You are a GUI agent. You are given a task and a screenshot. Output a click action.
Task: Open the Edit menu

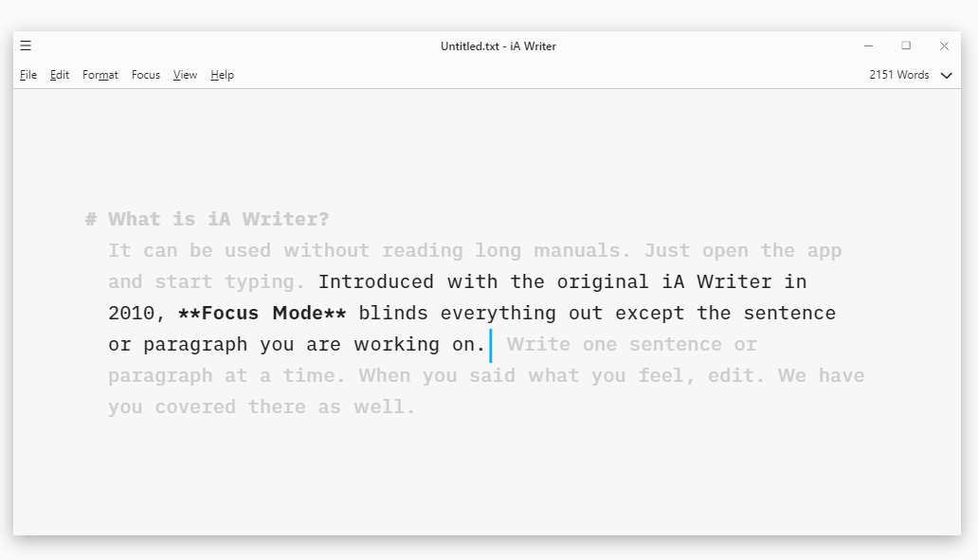[x=60, y=75]
